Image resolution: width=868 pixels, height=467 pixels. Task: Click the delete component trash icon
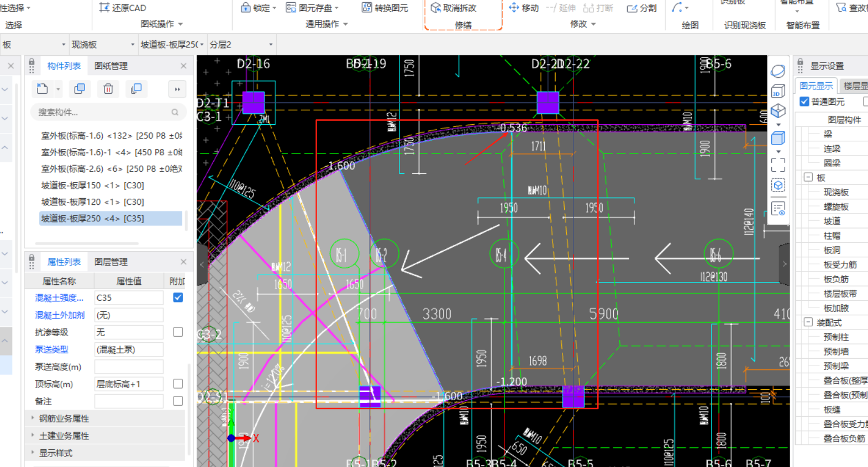pyautogui.click(x=108, y=89)
